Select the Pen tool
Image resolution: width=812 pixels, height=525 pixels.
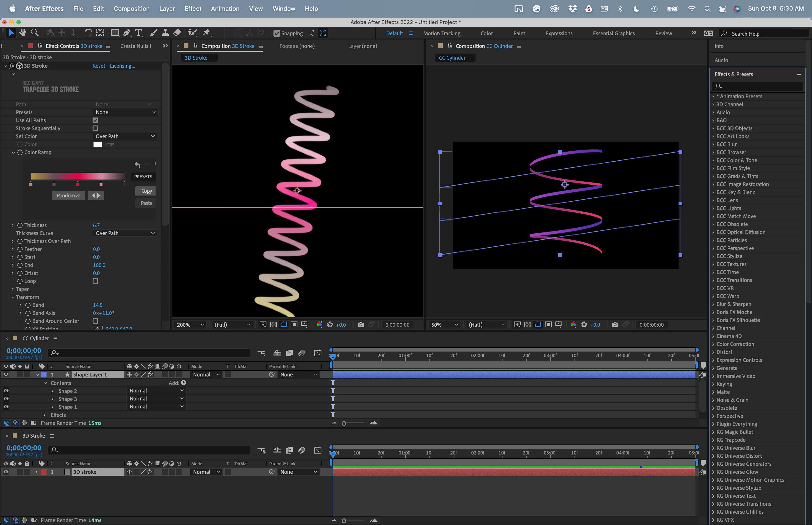pyautogui.click(x=127, y=33)
